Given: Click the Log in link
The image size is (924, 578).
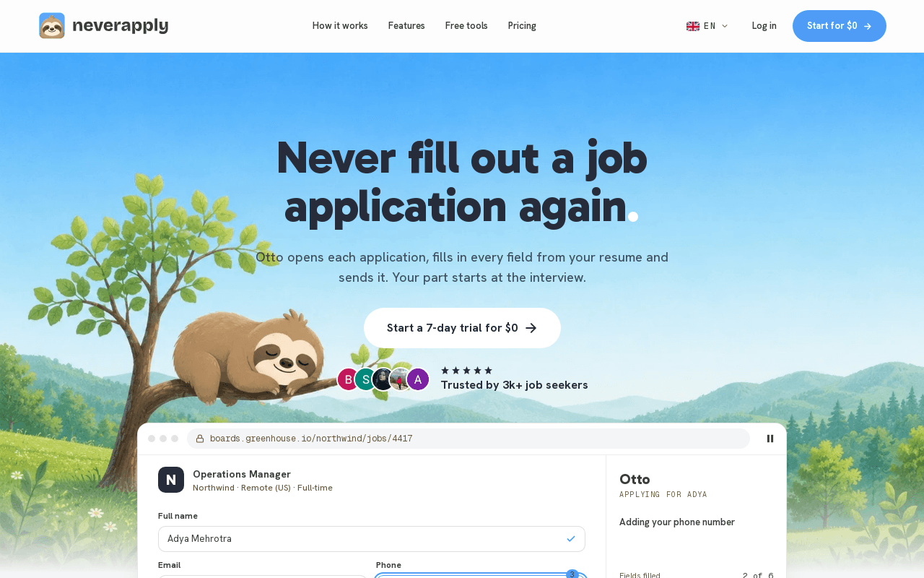Looking at the screenshot, I should 764,26.
